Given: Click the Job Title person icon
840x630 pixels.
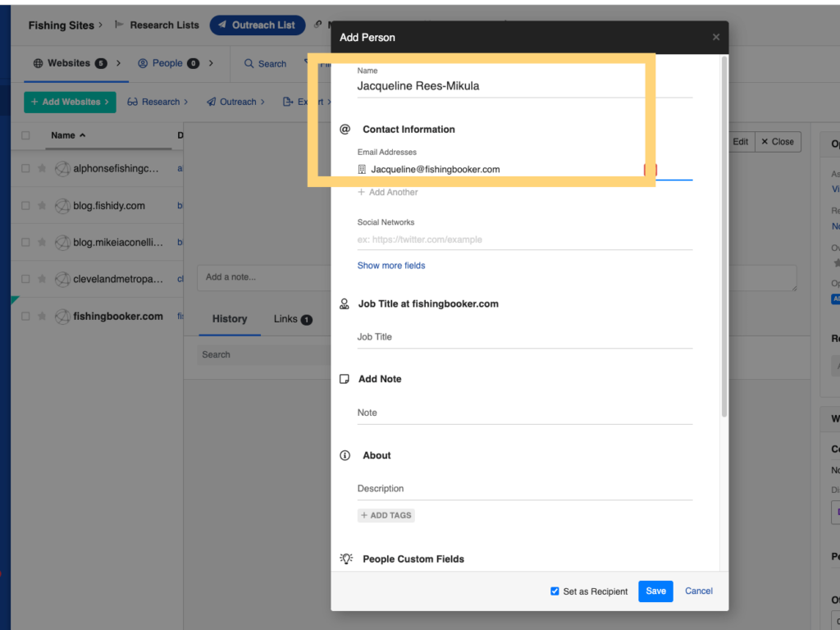Looking at the screenshot, I should coord(342,303).
